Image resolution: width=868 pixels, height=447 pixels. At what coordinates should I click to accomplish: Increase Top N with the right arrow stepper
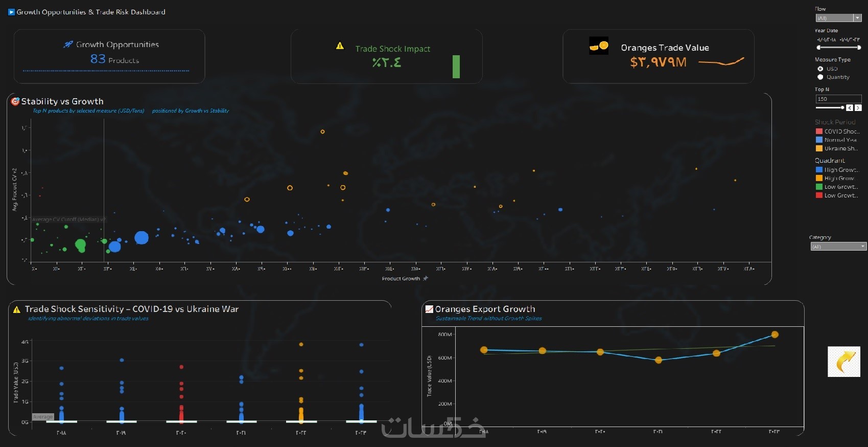coord(858,107)
